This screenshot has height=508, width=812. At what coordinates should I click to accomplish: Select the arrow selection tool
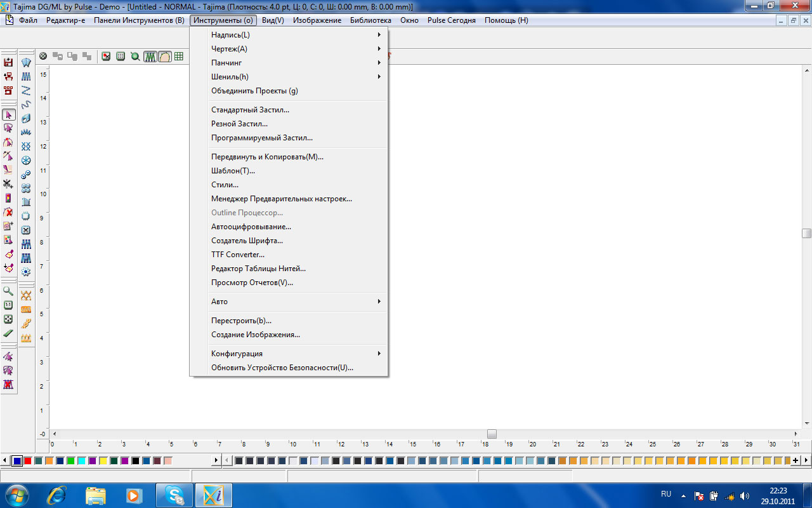coord(8,115)
